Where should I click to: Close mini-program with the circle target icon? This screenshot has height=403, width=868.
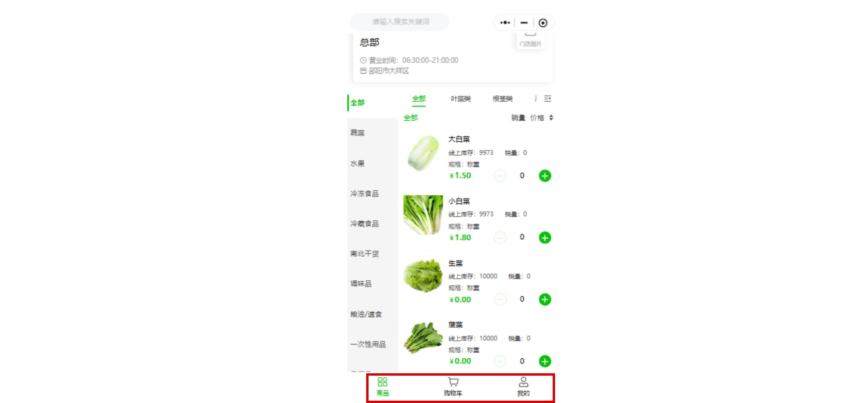click(x=542, y=23)
